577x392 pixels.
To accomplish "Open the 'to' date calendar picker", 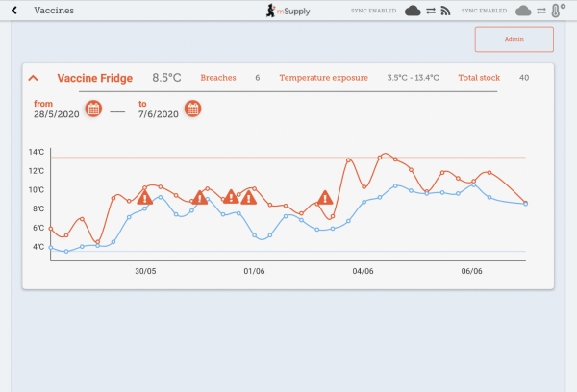I will click(192, 109).
